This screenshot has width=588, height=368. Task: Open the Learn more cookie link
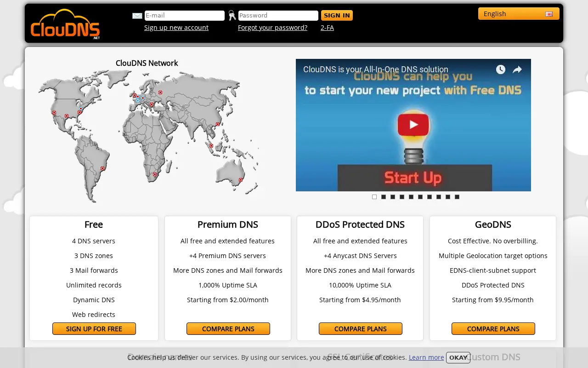click(426, 357)
